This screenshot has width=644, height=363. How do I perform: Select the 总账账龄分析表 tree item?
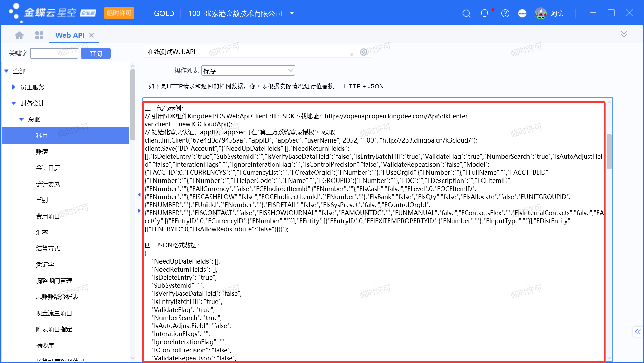(57, 297)
